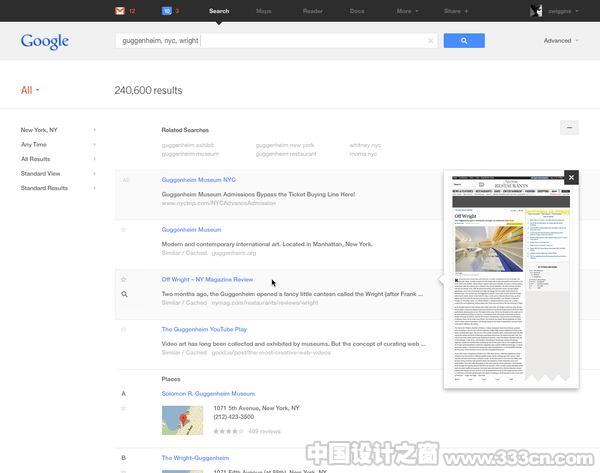The width and height of the screenshot is (600, 473).
Task: Open Gmail mail icon in top bar
Action: (120, 11)
